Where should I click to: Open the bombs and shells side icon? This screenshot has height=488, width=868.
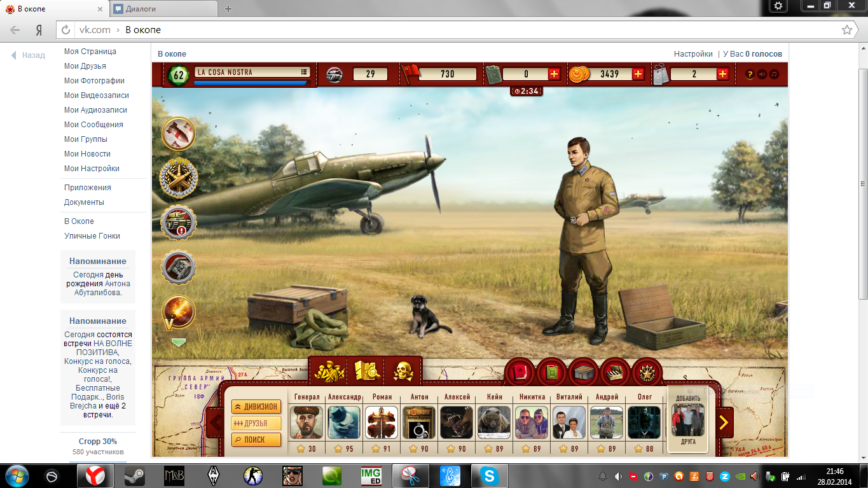[x=179, y=134]
